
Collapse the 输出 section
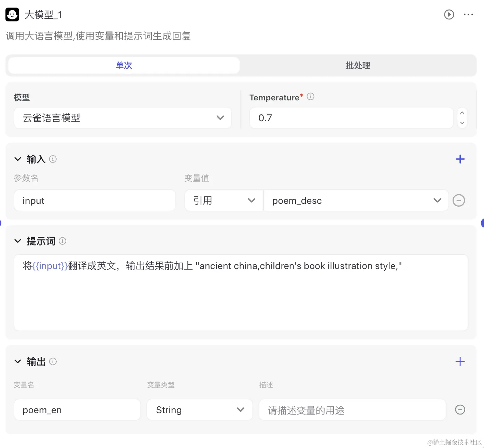click(x=18, y=362)
